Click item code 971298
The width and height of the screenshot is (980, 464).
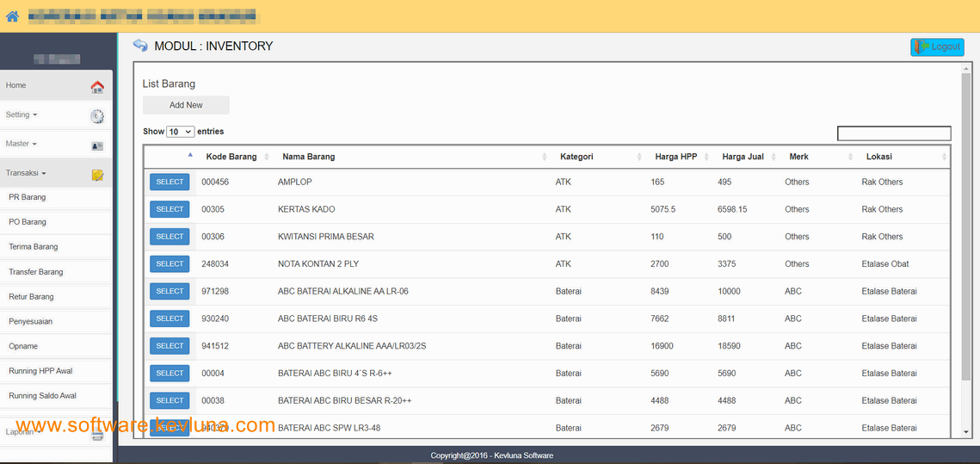tap(215, 292)
